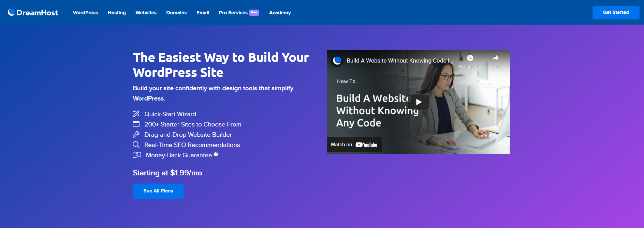Image resolution: width=644 pixels, height=228 pixels.
Task: Go to the Academy page
Action: 280,13
